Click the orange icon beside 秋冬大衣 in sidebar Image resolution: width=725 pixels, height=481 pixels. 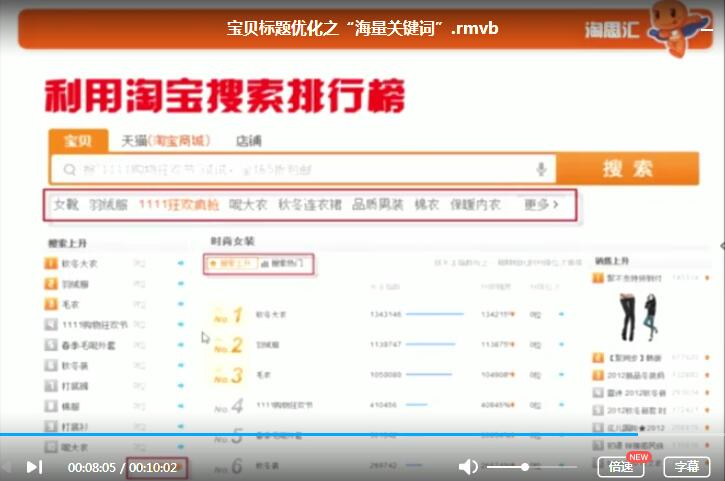[51, 264]
